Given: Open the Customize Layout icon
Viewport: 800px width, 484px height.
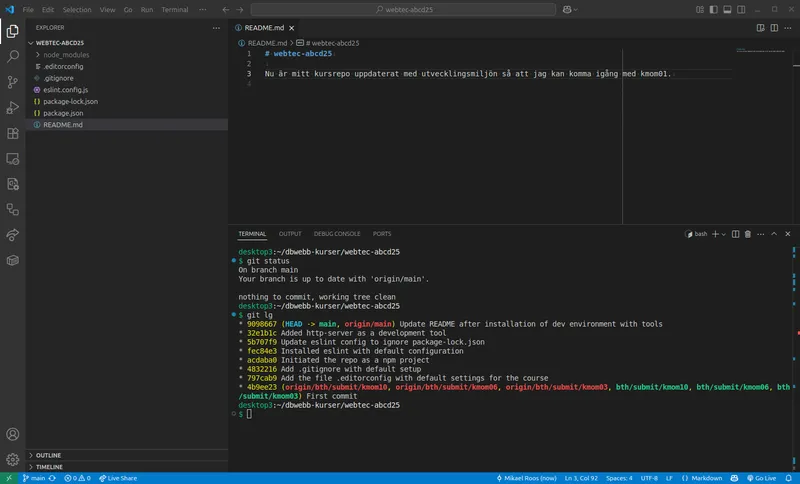Looking at the screenshot, I should click(x=699, y=9).
